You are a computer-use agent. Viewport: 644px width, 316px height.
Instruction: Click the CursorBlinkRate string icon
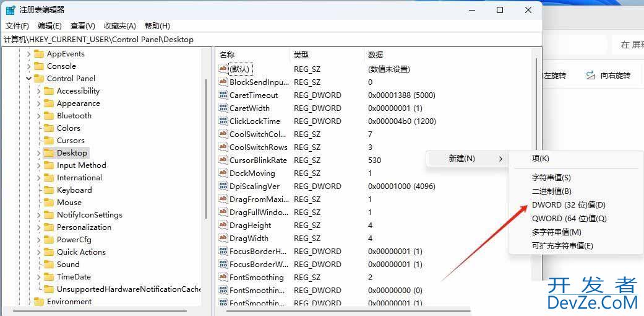(x=223, y=160)
